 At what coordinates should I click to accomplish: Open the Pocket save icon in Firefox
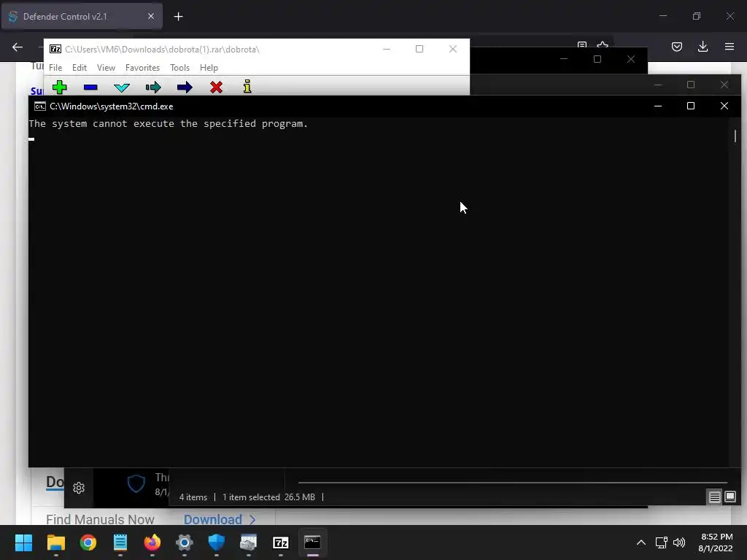point(676,47)
